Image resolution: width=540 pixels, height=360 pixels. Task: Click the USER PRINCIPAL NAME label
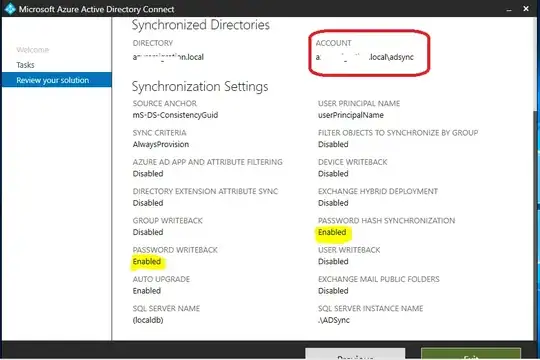click(x=359, y=103)
